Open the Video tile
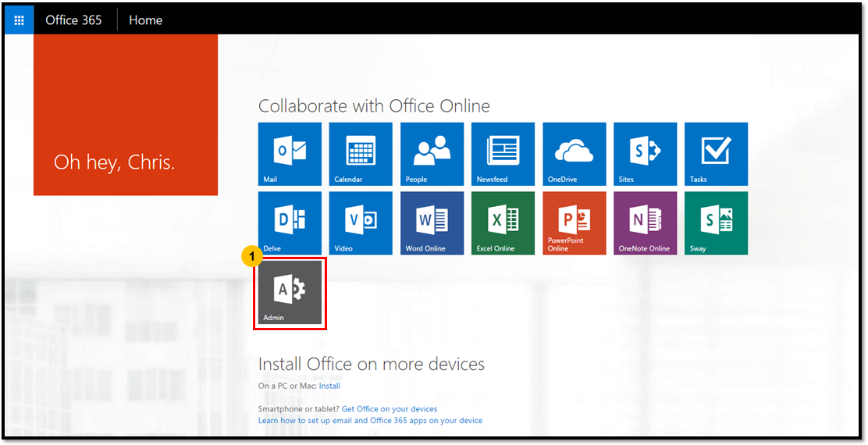The height and width of the screenshot is (445, 868). pos(361,223)
